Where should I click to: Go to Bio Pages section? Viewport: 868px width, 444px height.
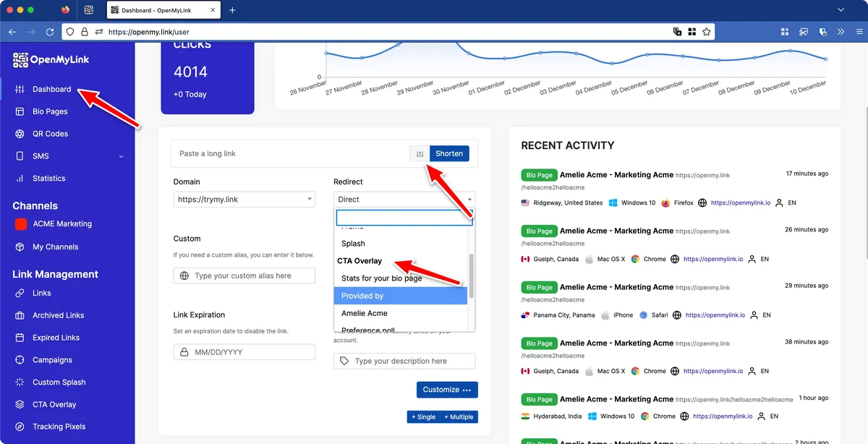(50, 111)
